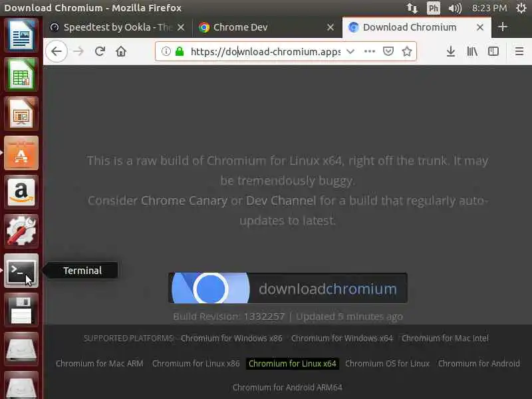Open System Settings gear and wrench icon
The height and width of the screenshot is (399, 532).
[x=21, y=231]
